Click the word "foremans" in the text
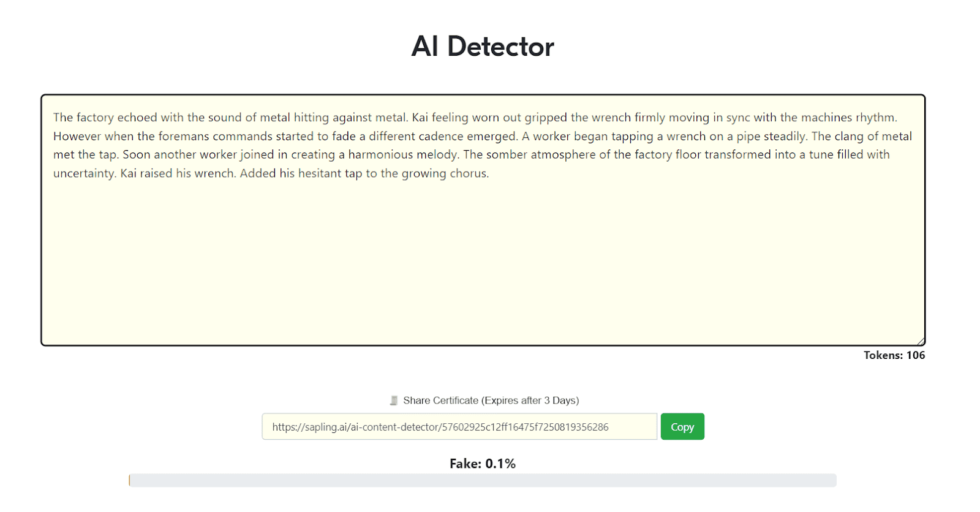Image resolution: width=980 pixels, height=512 pixels. (x=184, y=136)
